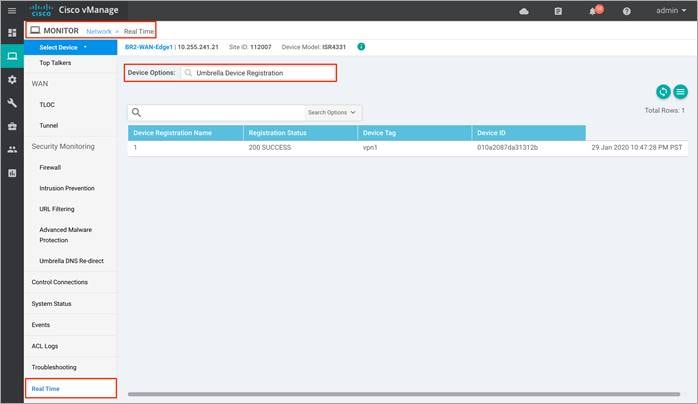The width and height of the screenshot is (698, 404).
Task: Open Firewall under Security Monitoring
Action: [x=50, y=167]
